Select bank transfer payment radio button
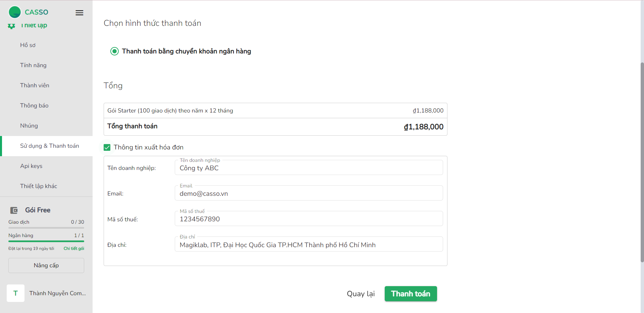Image resolution: width=644 pixels, height=313 pixels. [114, 51]
